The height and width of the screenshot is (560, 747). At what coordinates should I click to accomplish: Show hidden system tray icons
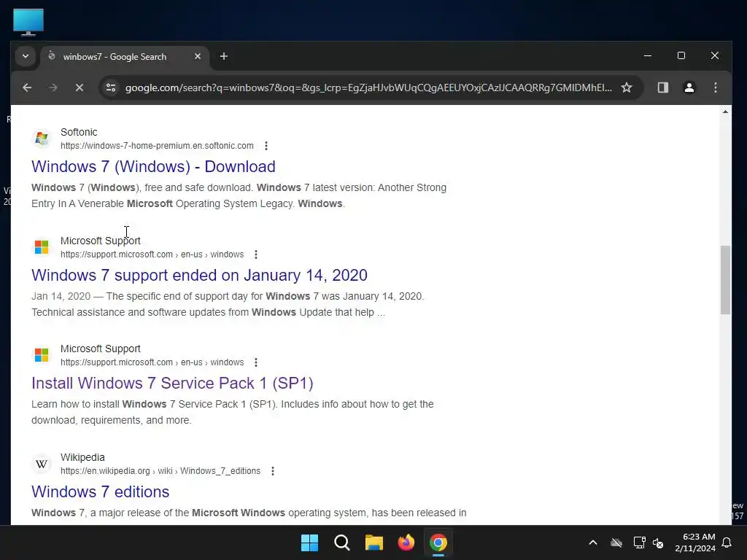tap(593, 542)
